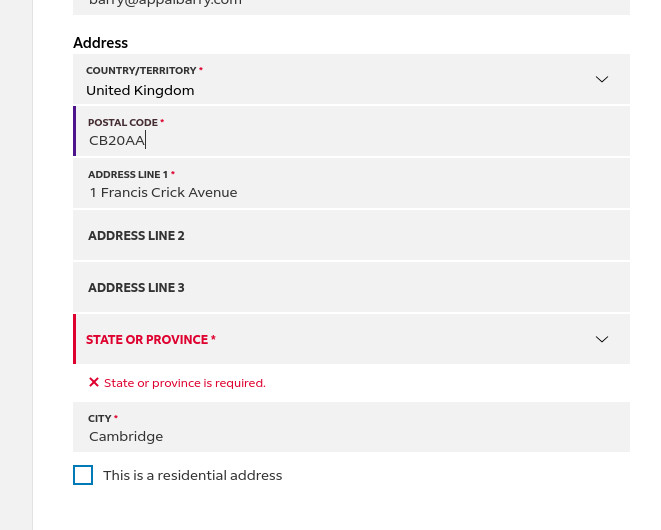Click the Country/Territory dropdown chevron arrow
The height and width of the screenshot is (530, 661).
click(x=602, y=79)
